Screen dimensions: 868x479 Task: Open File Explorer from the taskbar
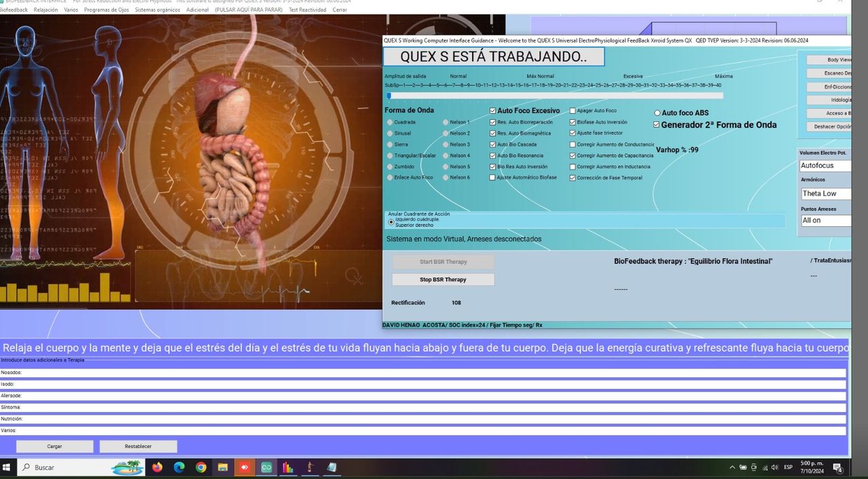(x=222, y=467)
